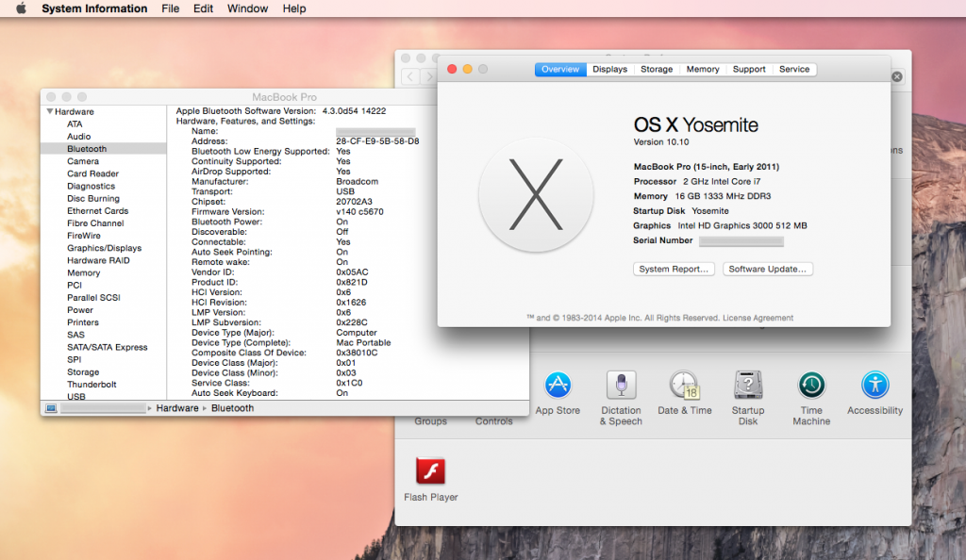Click Bluetooth in the path bar
Image resolution: width=966 pixels, height=560 pixels.
(232, 408)
